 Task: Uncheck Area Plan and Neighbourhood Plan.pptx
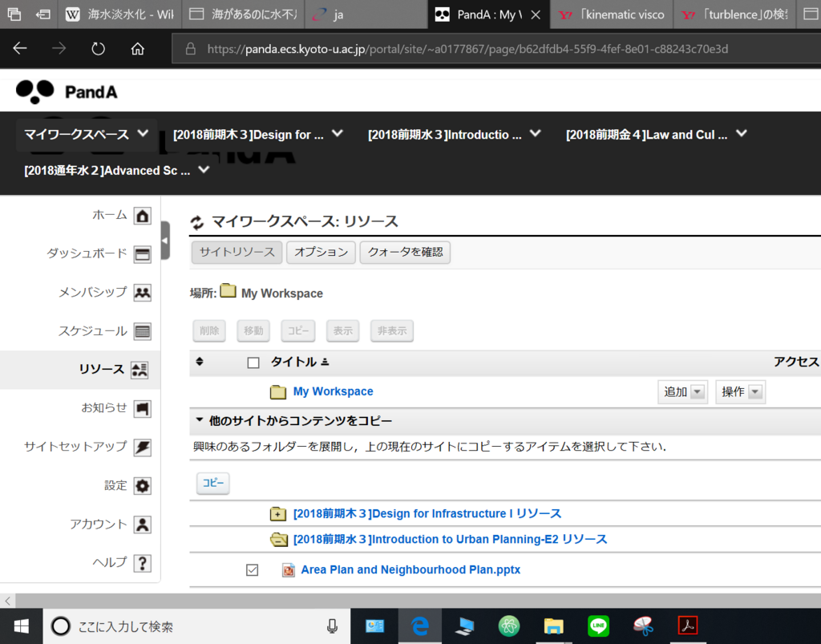[253, 569]
